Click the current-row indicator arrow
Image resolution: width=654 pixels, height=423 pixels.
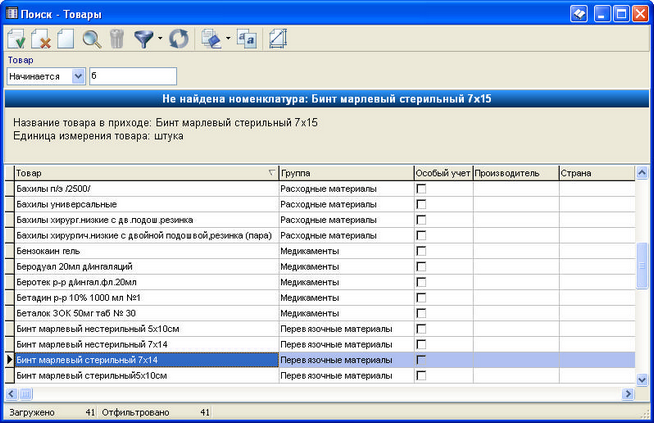pyautogui.click(x=10, y=360)
